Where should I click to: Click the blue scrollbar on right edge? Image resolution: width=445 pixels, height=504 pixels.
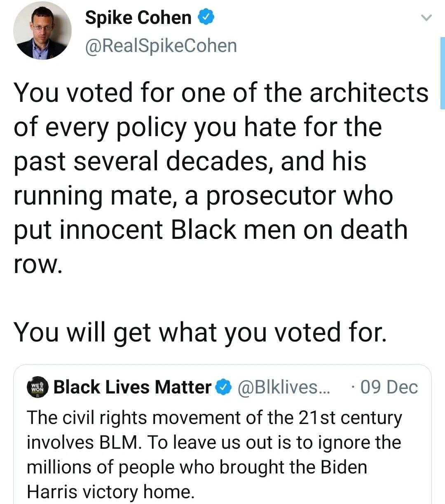[442, 73]
